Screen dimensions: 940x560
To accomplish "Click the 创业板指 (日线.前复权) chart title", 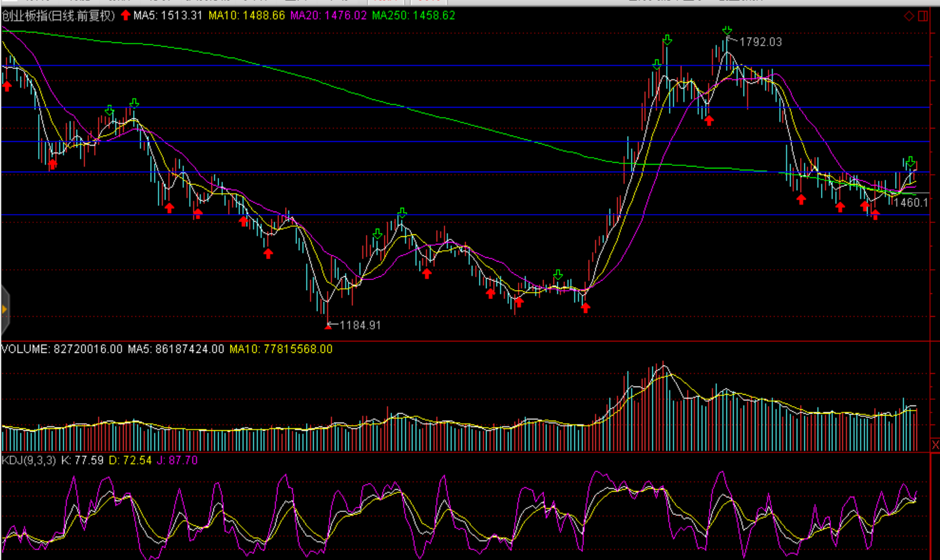I will tap(58, 15).
